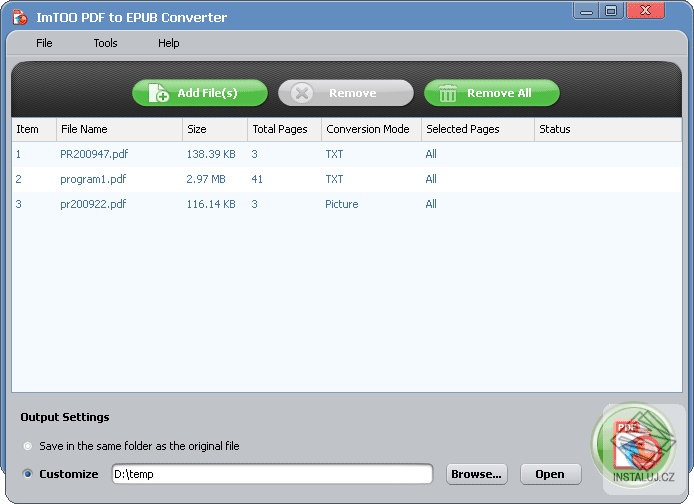Select the file program1.pdf
The height and width of the screenshot is (504, 694).
point(93,179)
